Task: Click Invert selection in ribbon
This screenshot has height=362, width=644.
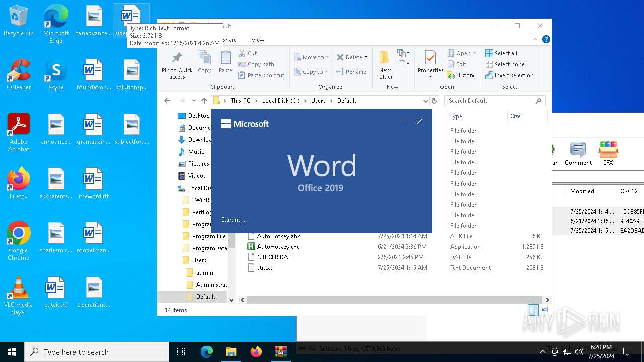Action: pos(509,75)
